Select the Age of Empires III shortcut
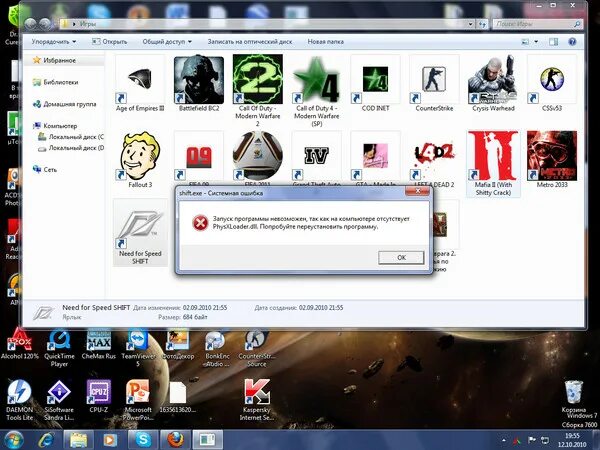Screen dimensions: 600x450 (x=140, y=84)
